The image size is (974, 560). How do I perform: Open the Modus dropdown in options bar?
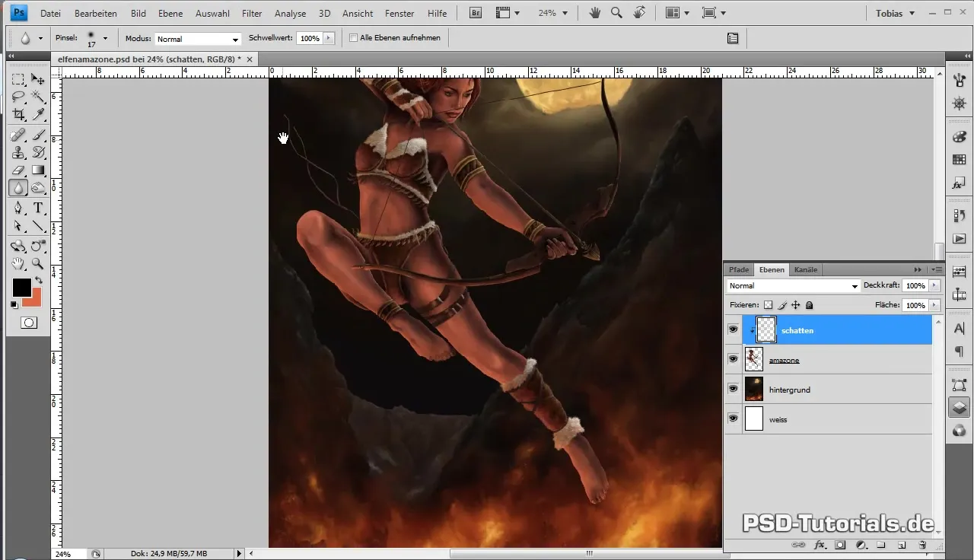(x=198, y=39)
